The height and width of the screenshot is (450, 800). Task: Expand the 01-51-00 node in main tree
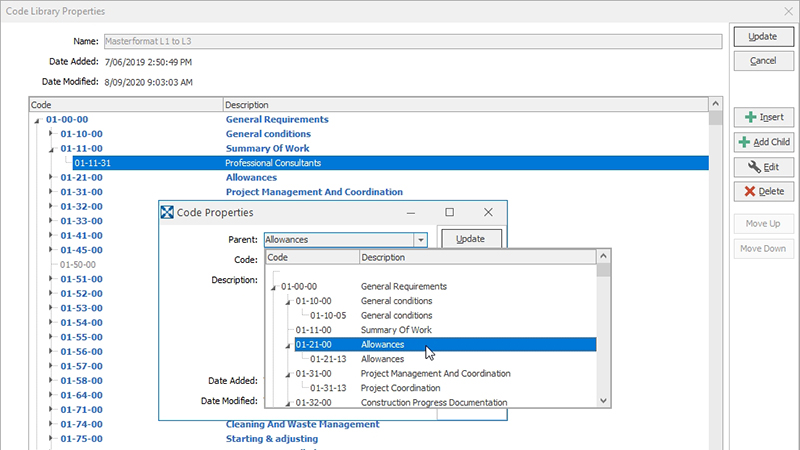51,279
